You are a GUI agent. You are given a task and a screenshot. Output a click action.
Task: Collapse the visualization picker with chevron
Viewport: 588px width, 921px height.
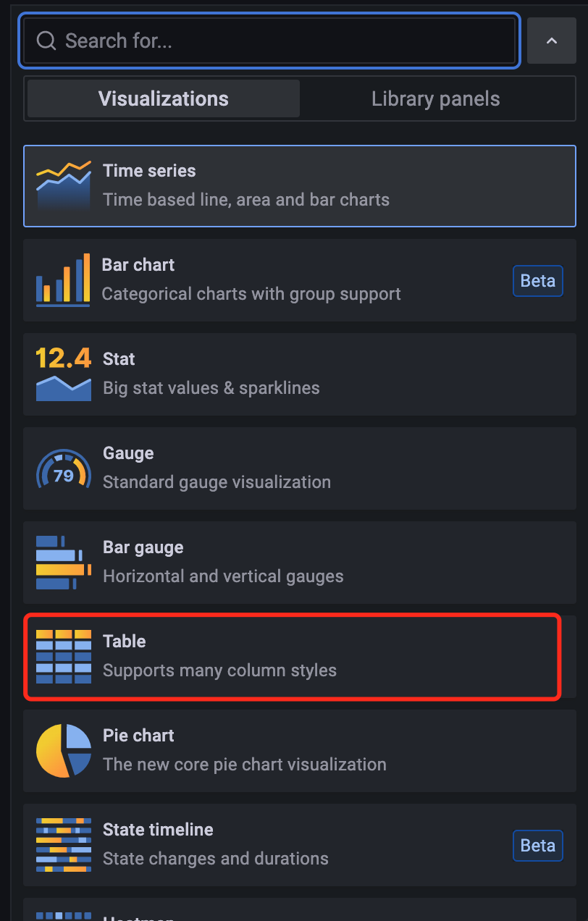pyautogui.click(x=551, y=41)
